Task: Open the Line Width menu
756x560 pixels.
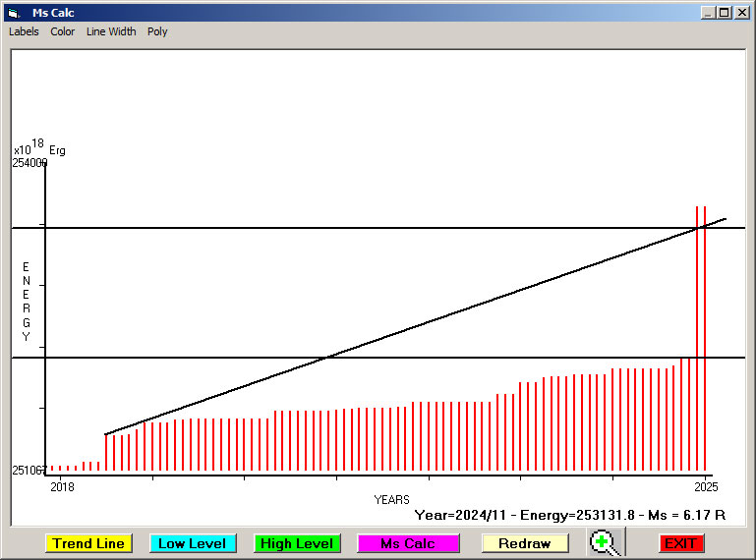Action: (x=111, y=31)
